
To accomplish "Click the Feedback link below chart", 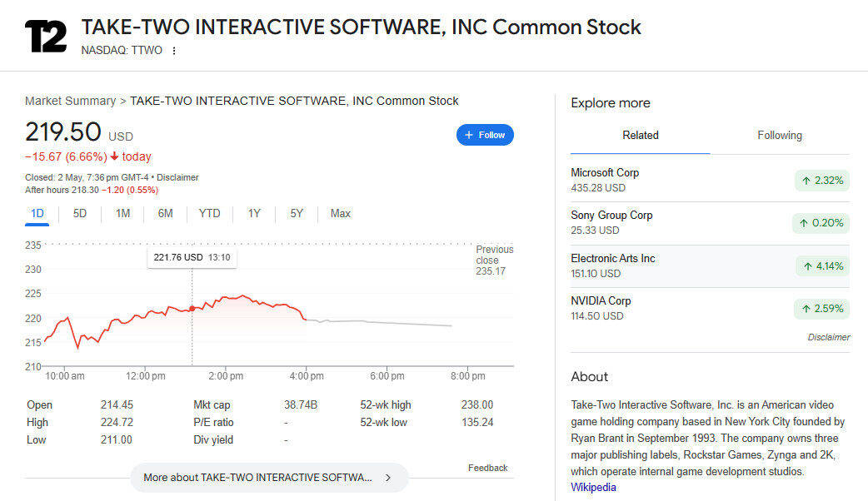I will 487,468.
